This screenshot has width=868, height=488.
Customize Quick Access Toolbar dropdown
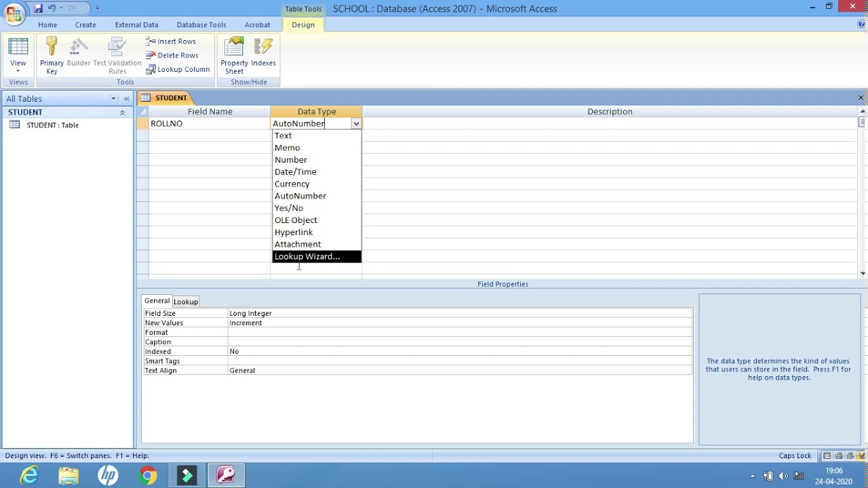(x=97, y=8)
